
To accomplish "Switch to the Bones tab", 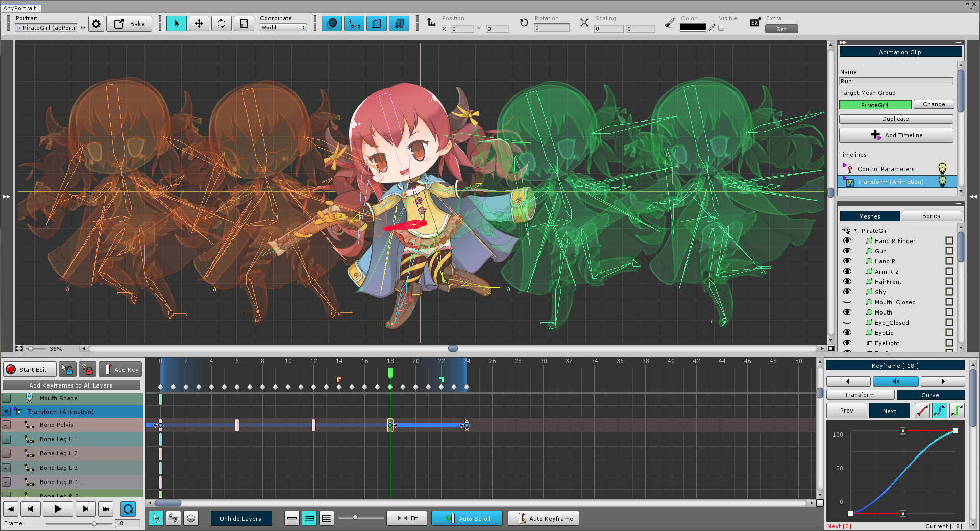I will click(931, 216).
